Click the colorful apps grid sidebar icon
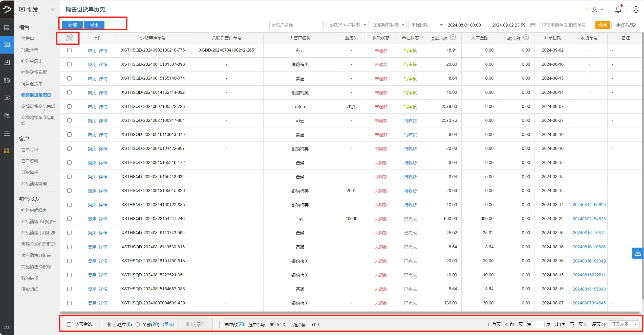644x335 pixels. point(7,151)
